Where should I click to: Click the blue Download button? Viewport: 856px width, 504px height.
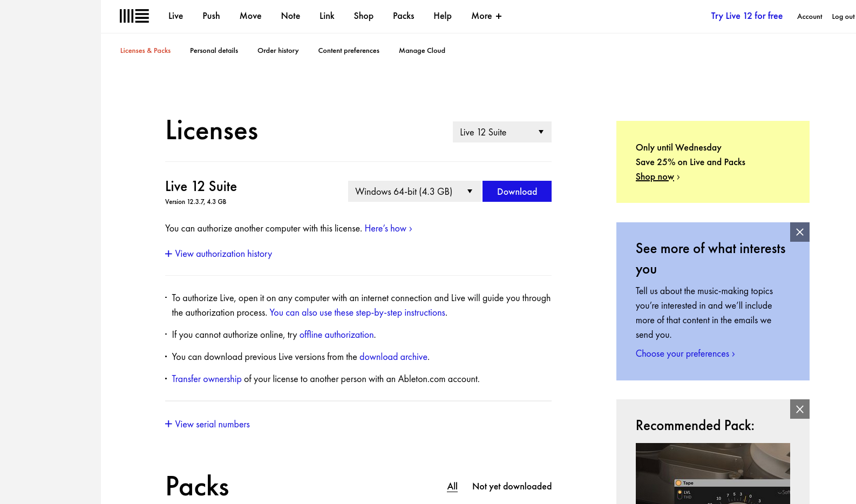click(517, 192)
